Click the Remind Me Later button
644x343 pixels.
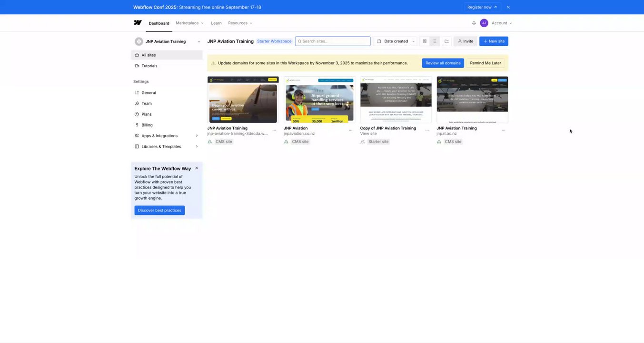pyautogui.click(x=485, y=63)
